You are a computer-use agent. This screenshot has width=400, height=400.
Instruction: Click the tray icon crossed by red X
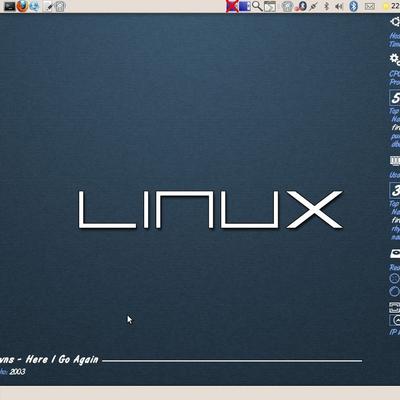point(232,6)
